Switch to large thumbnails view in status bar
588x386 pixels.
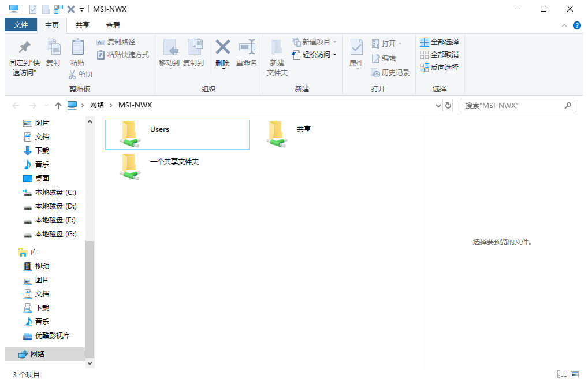(574, 374)
